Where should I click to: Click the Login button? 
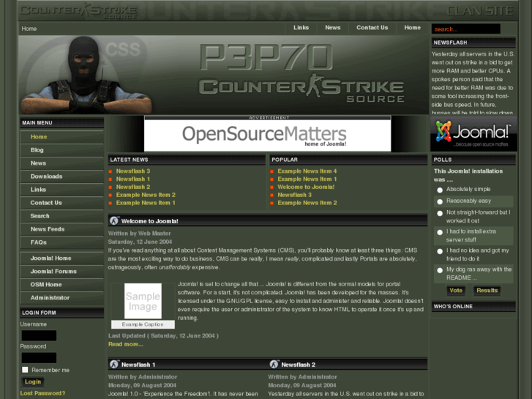point(33,381)
